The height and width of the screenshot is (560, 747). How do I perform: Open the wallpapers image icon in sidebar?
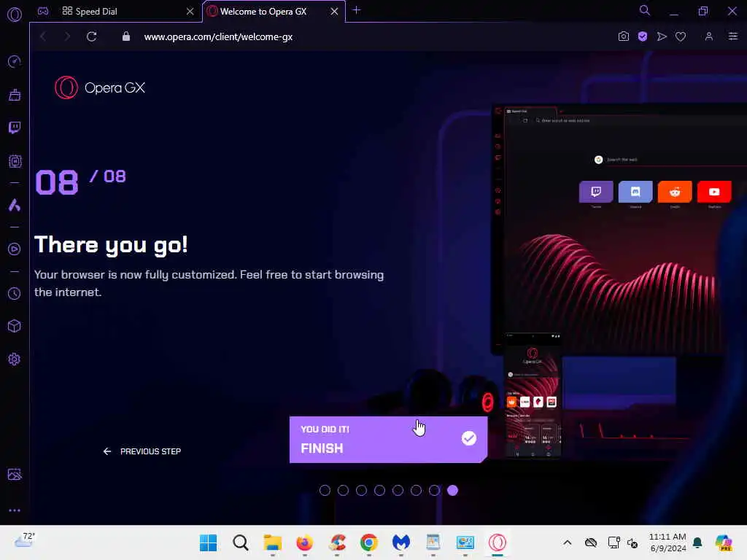click(15, 474)
